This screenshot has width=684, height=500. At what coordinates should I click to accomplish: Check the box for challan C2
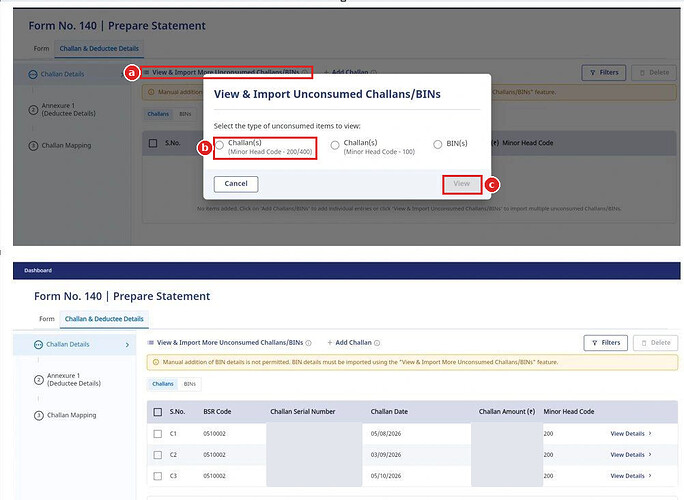[x=158, y=455]
